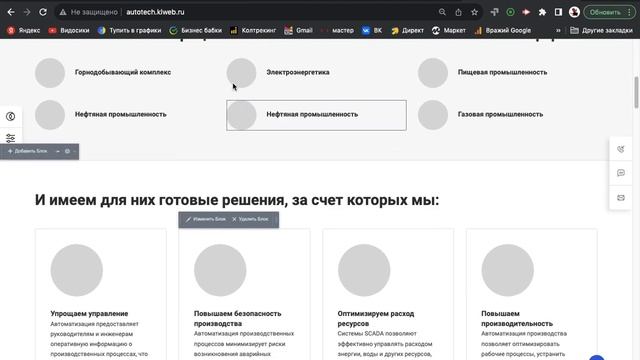Viewport: 640px width, 360px height.
Task: Open the 'Другие закладки' folder
Action: click(601, 30)
